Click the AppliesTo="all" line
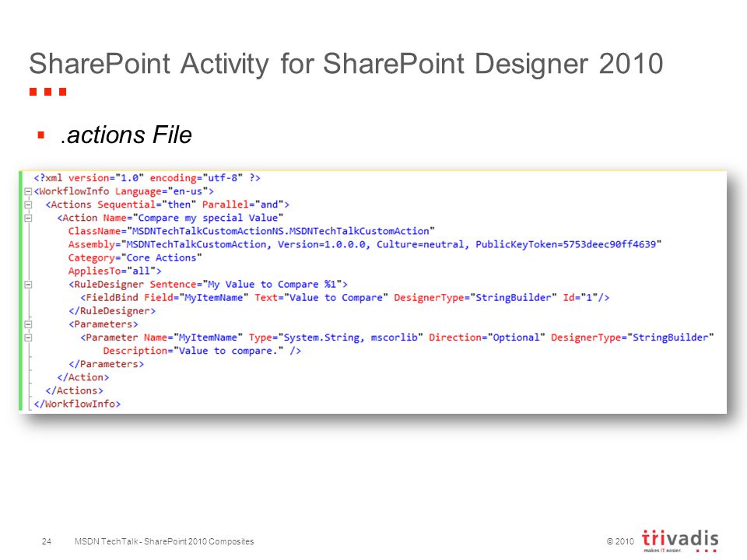This screenshot has width=747, height=560. [x=114, y=271]
